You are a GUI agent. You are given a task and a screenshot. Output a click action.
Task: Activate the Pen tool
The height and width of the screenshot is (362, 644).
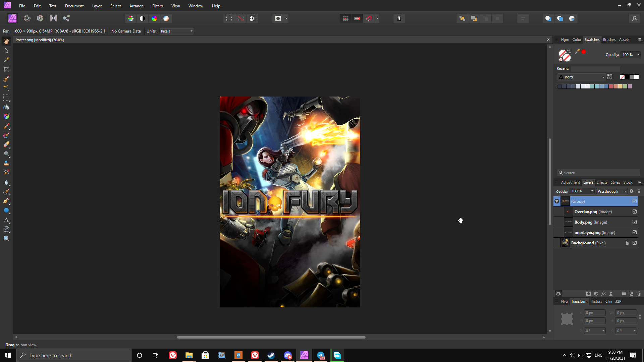click(x=6, y=201)
